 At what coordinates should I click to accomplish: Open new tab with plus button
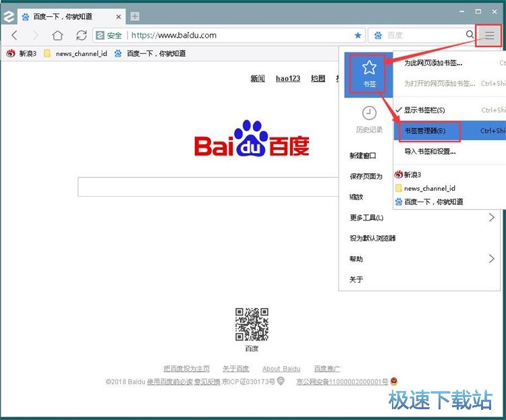click(135, 16)
